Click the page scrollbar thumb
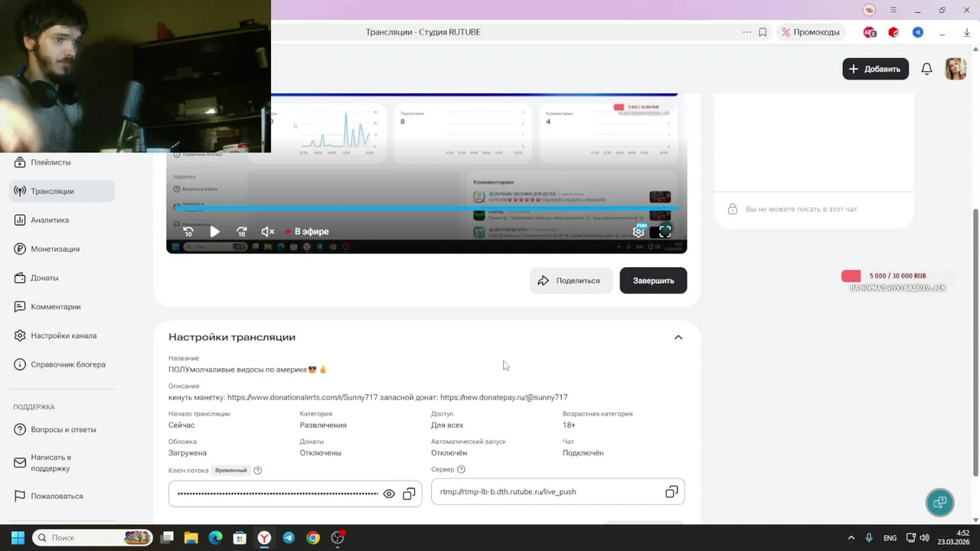The image size is (980, 551). 975,342
